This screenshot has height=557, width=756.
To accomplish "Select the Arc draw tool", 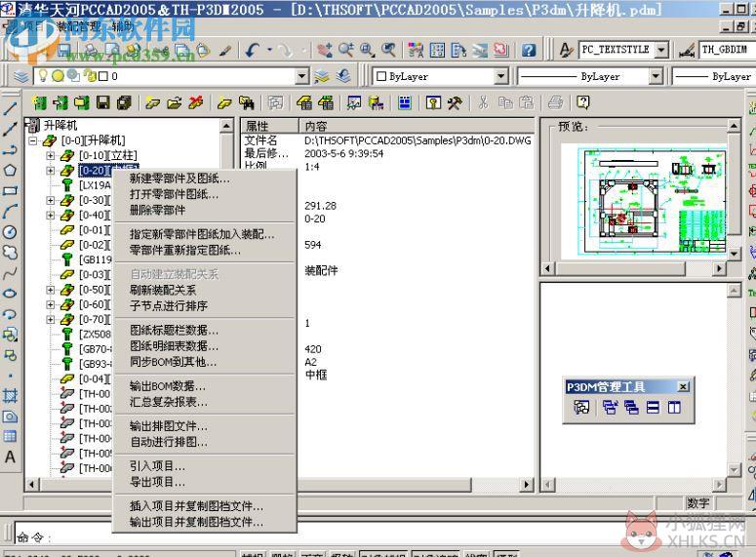I will (10, 212).
